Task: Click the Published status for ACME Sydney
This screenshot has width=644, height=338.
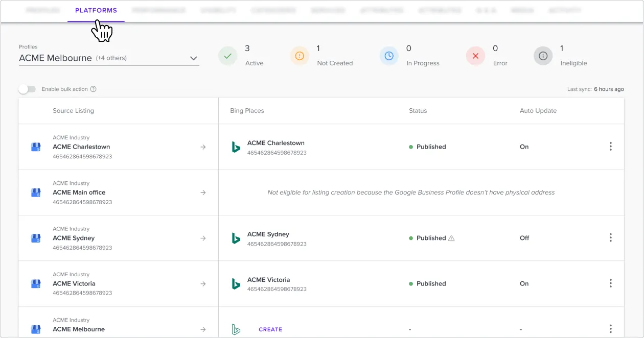Action: point(427,238)
